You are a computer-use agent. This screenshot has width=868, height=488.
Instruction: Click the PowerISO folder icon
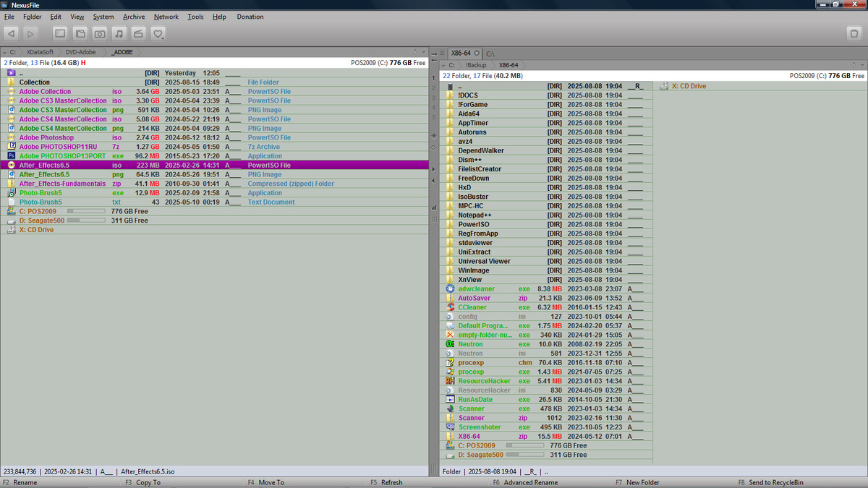click(450, 224)
